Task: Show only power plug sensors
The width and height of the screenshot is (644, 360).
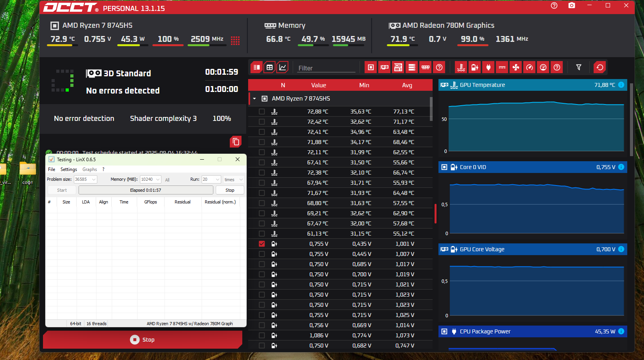Action: 488,67
